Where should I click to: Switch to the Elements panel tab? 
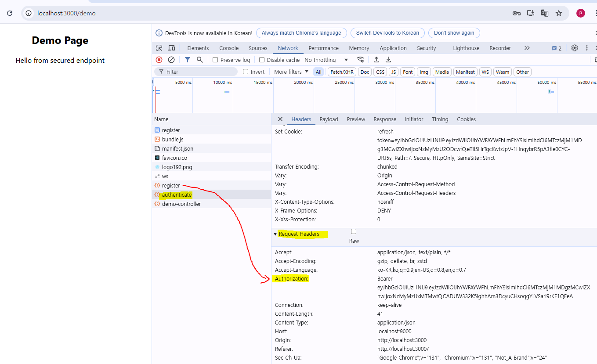[198, 48]
